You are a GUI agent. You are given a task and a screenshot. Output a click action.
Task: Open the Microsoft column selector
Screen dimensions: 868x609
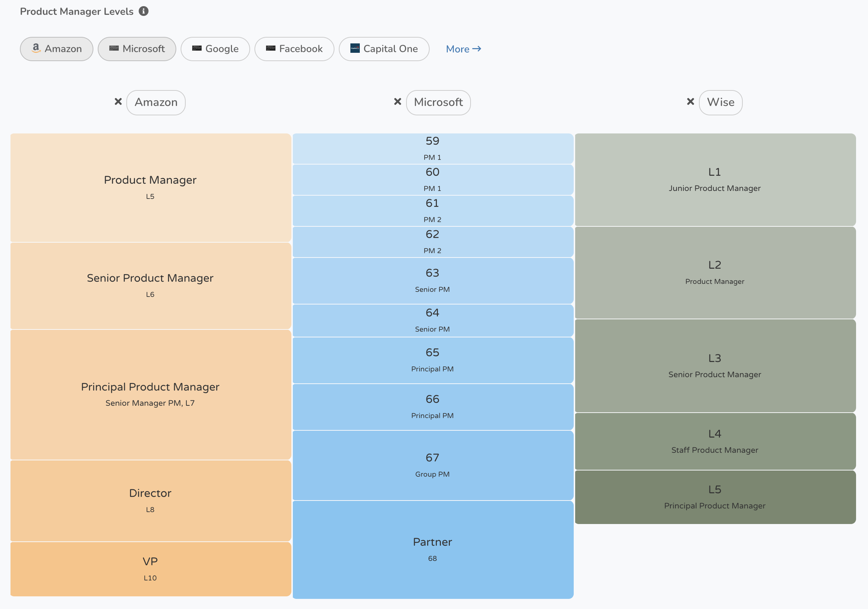438,102
